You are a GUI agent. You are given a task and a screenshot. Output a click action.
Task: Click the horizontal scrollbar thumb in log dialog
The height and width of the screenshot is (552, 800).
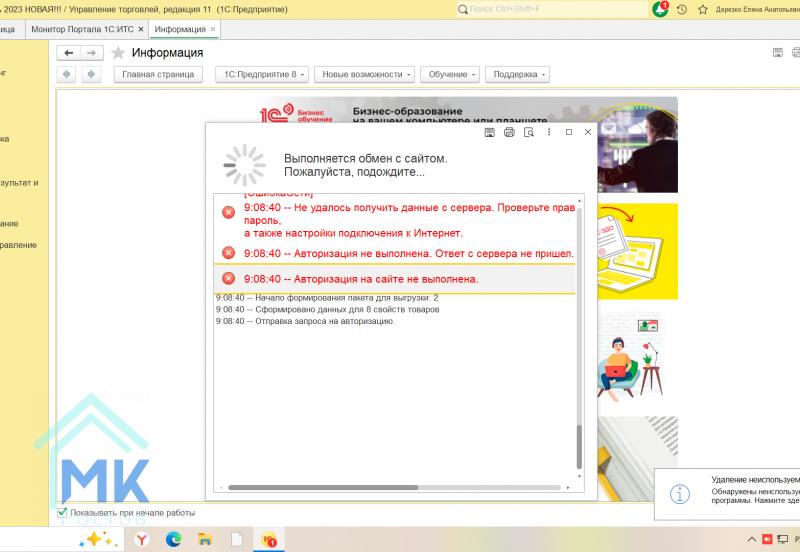pos(323,488)
